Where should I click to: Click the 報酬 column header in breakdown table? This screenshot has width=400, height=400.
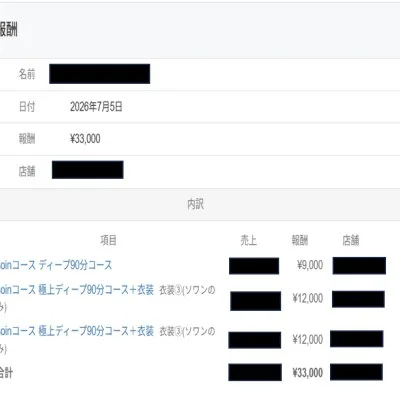[300, 240]
